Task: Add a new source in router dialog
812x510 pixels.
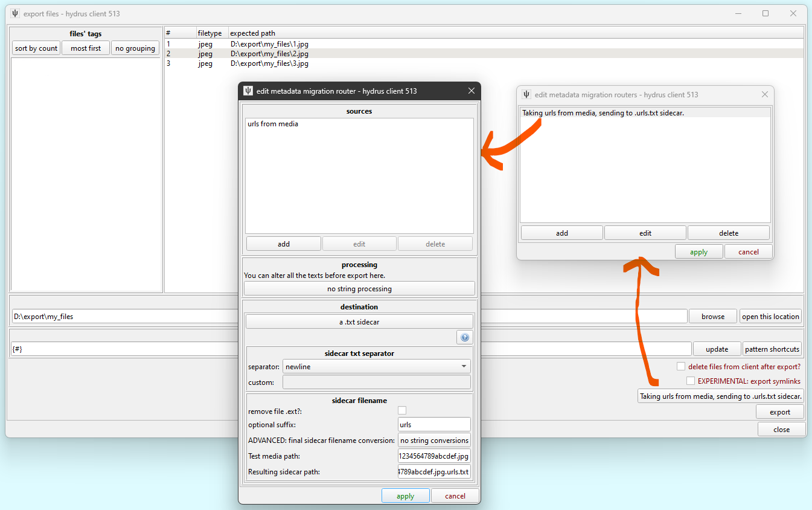Action: 284,244
